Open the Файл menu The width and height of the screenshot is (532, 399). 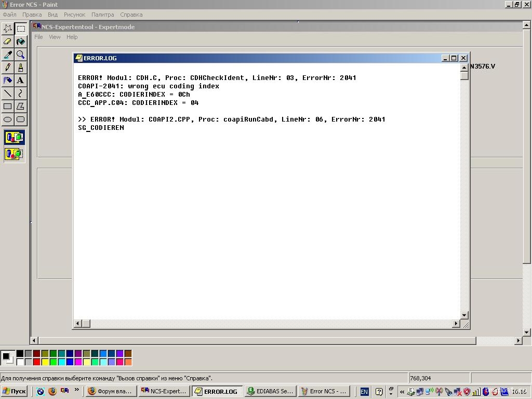tap(9, 15)
